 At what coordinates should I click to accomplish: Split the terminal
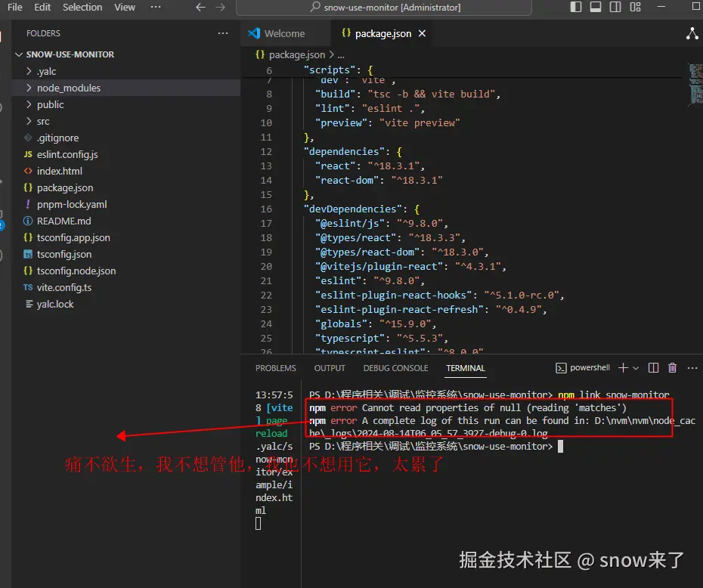(x=653, y=368)
